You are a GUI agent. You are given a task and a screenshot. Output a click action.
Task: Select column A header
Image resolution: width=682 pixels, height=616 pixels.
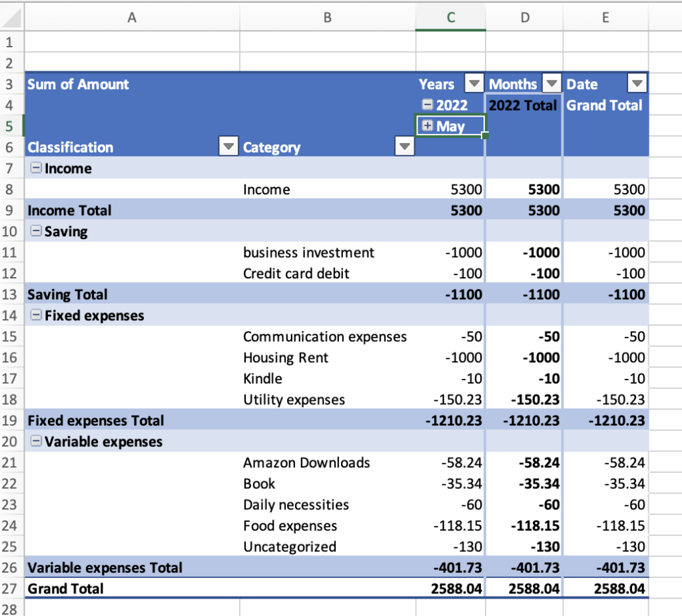(131, 17)
